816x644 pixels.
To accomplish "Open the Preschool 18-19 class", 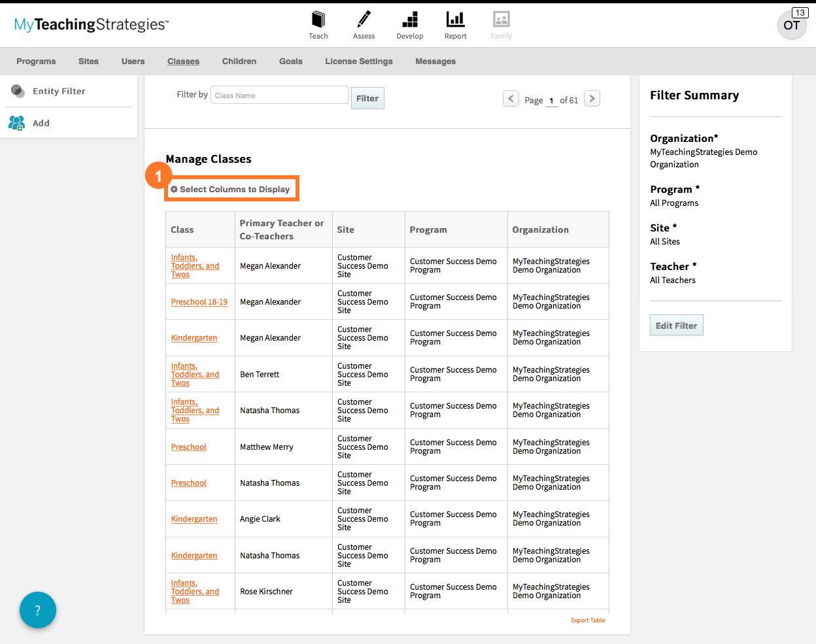I will (x=199, y=301).
